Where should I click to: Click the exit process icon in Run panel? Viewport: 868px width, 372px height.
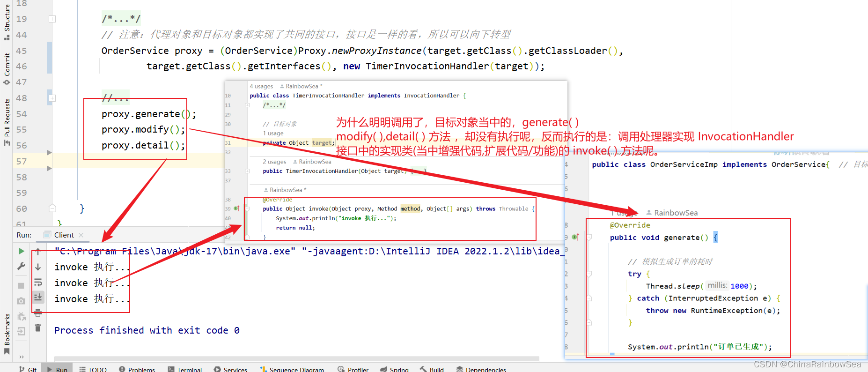click(21, 332)
